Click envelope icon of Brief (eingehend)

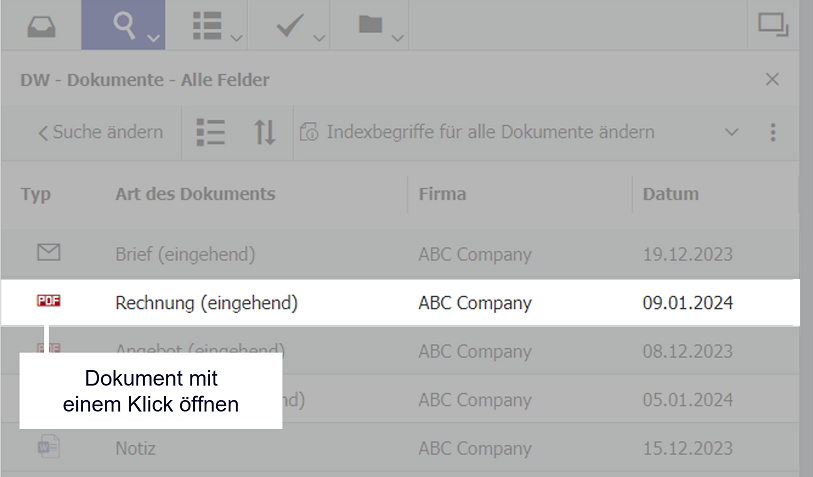(x=49, y=253)
